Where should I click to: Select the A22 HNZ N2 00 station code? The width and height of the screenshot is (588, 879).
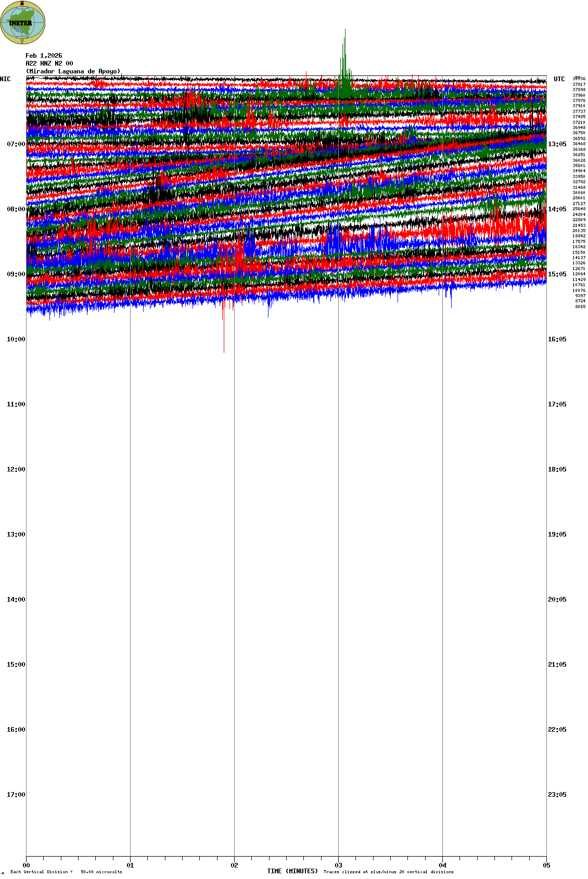pos(49,63)
